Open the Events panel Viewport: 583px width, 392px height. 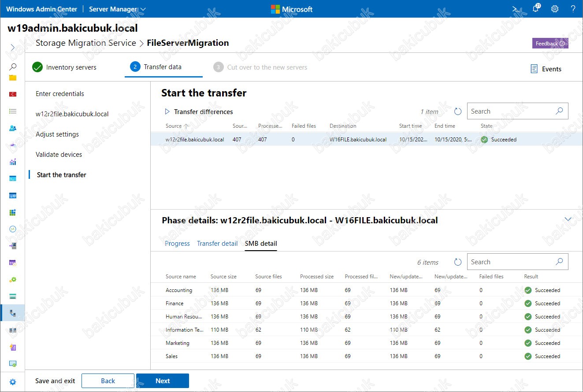546,69
